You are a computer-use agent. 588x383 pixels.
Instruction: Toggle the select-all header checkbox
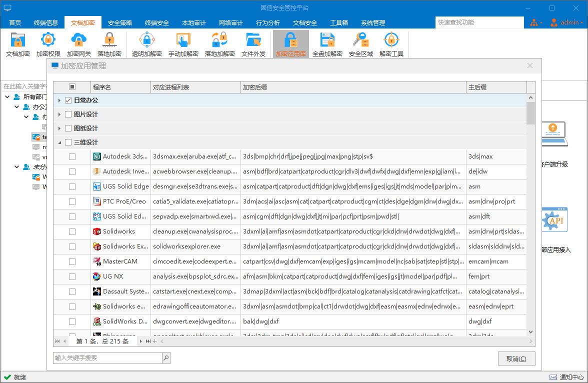click(72, 87)
